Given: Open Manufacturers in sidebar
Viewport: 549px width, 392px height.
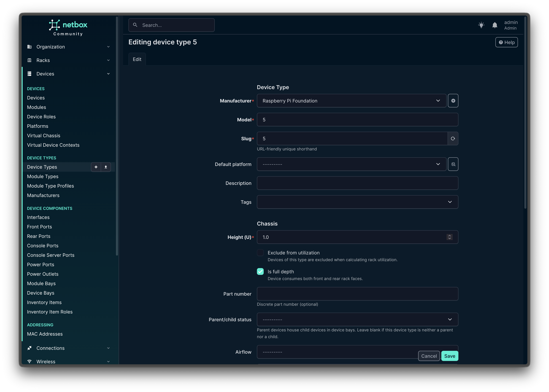Looking at the screenshot, I should [x=43, y=195].
